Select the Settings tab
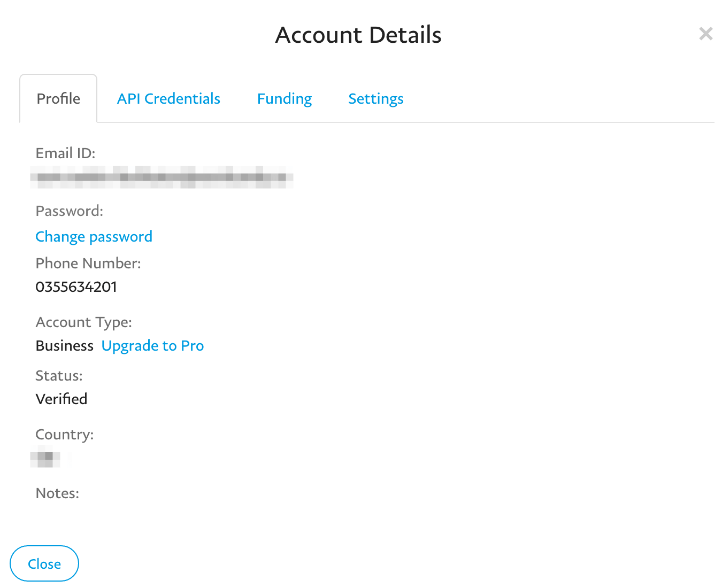This screenshot has height=588, width=722. point(375,99)
